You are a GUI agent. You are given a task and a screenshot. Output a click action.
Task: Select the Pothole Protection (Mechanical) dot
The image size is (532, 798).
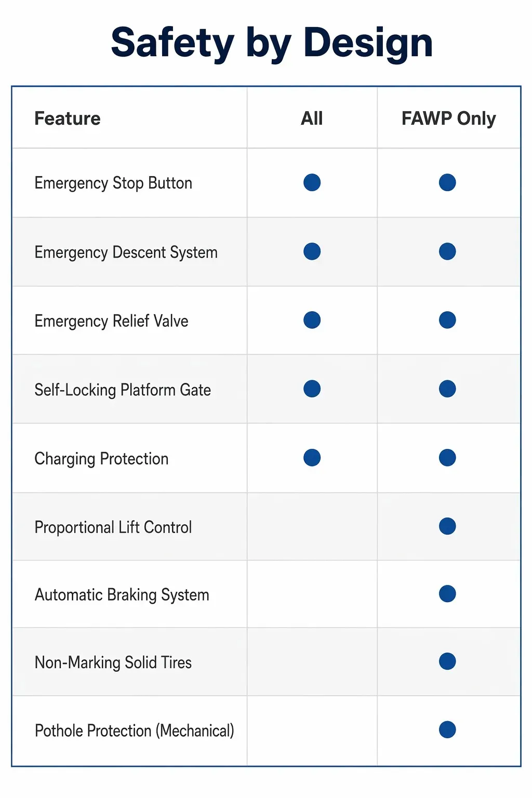447,729
